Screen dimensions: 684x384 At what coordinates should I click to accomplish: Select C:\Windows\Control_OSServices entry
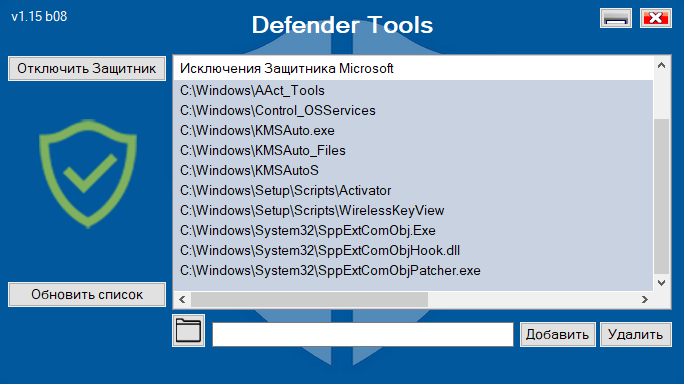(413, 110)
